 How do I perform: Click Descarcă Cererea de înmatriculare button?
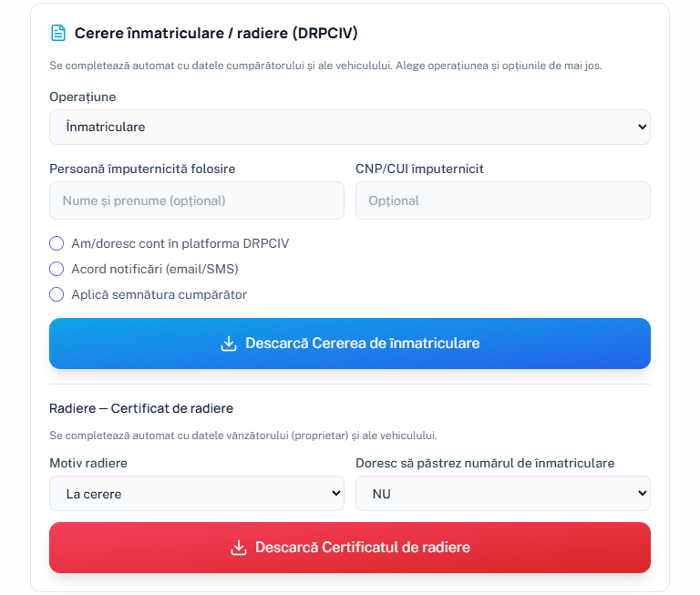[x=350, y=344]
